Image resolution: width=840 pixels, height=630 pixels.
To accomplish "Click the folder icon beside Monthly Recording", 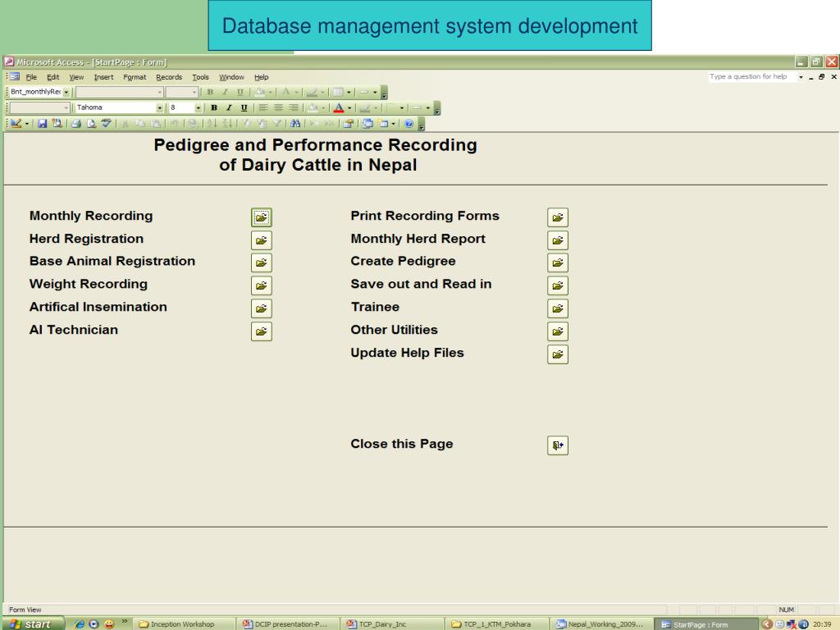I will [261, 217].
